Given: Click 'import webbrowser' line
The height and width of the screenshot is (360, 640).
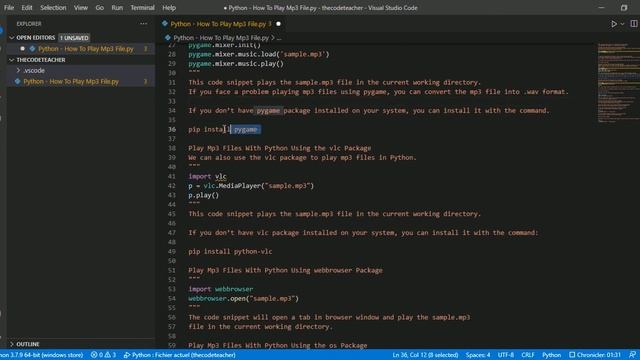Looking at the screenshot, I should click(221, 289).
